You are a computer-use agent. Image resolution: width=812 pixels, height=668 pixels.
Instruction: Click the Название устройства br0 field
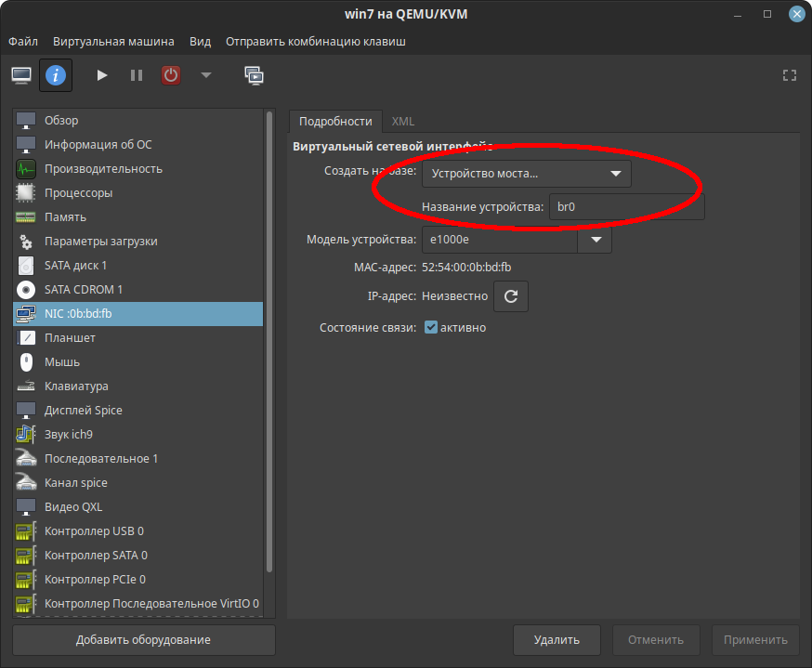tap(626, 206)
